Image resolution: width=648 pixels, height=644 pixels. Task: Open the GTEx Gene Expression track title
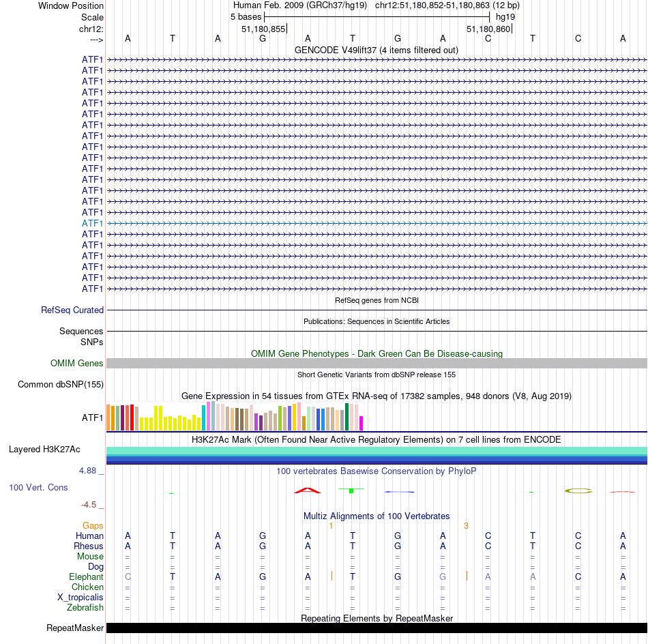[377, 396]
